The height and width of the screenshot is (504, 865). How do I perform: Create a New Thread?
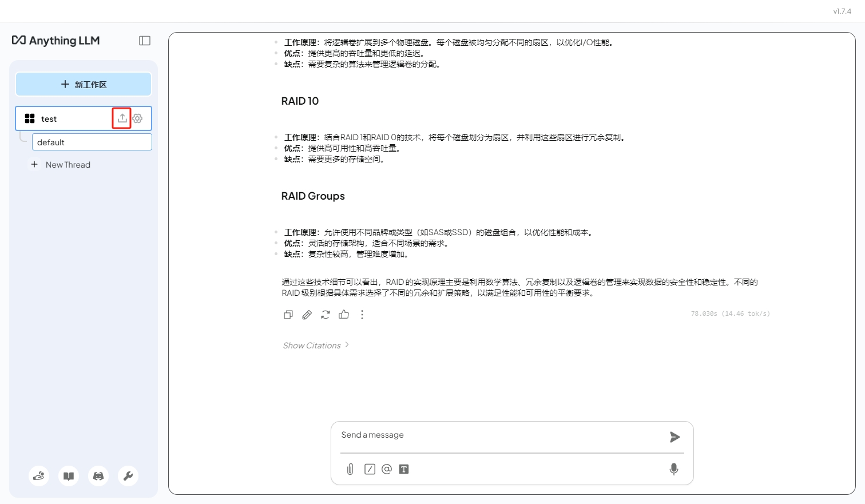pos(68,165)
